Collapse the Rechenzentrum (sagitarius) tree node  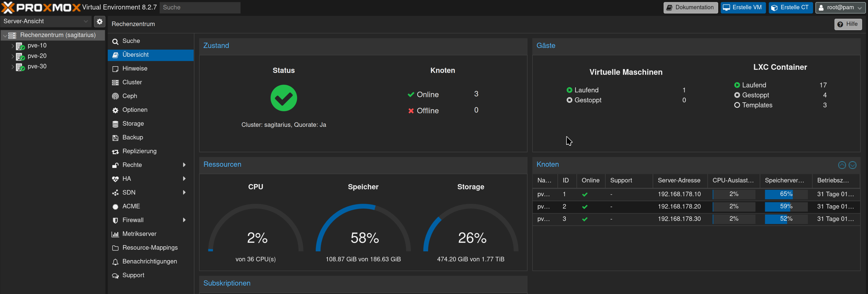click(x=5, y=35)
